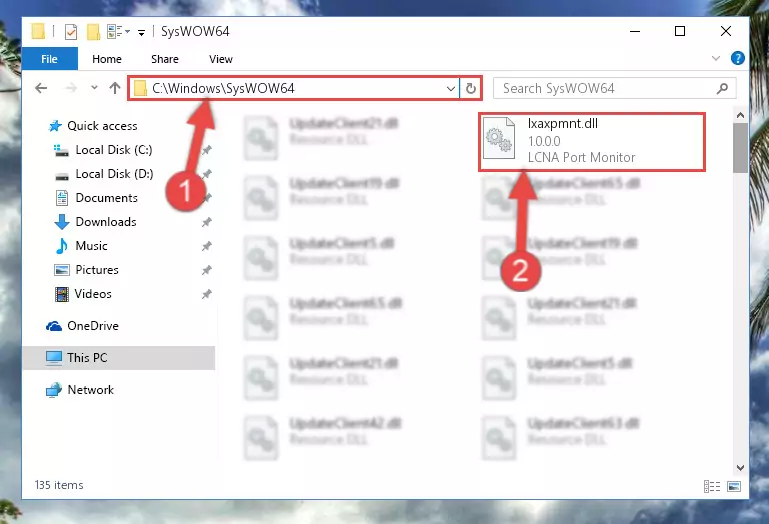This screenshot has height=524, width=769.
Task: Expand the address bar history dropdown
Action: click(x=451, y=89)
